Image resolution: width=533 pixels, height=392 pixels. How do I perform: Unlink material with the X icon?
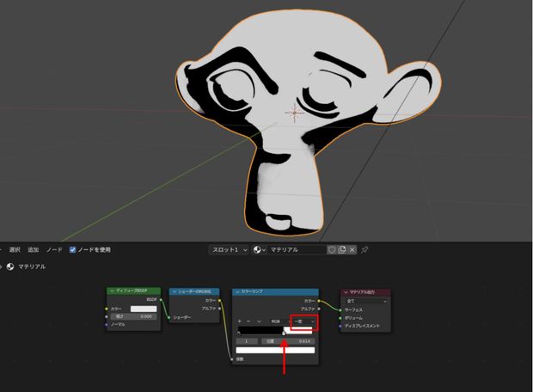point(352,250)
